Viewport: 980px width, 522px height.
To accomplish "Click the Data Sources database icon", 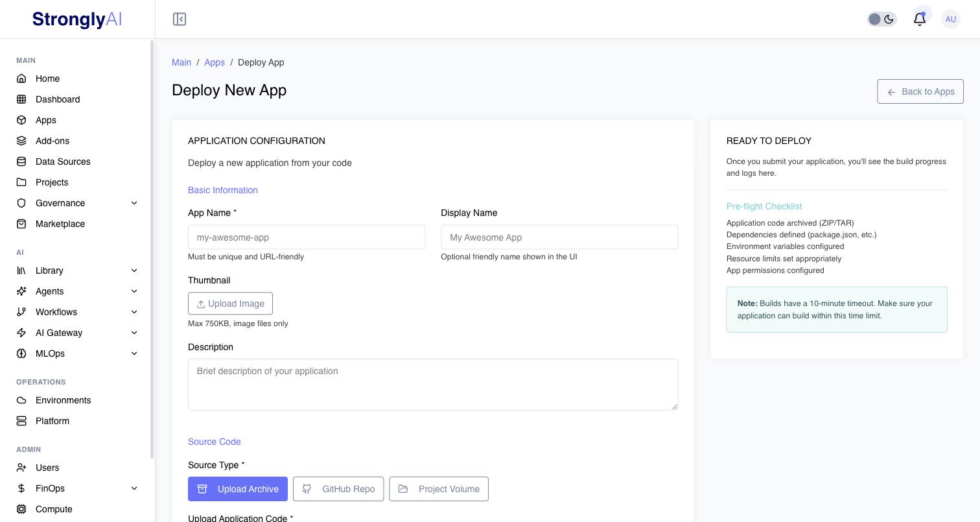I will coord(21,161).
